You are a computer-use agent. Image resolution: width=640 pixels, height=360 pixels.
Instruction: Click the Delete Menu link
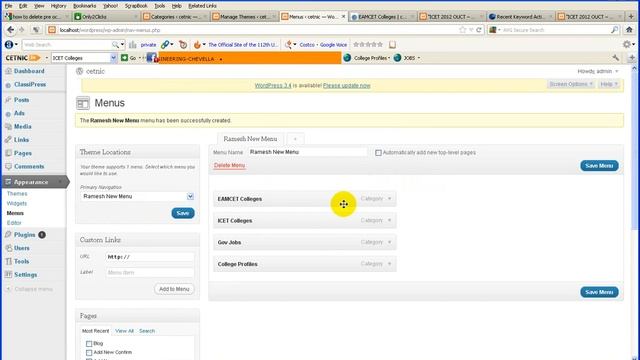pyautogui.click(x=229, y=165)
